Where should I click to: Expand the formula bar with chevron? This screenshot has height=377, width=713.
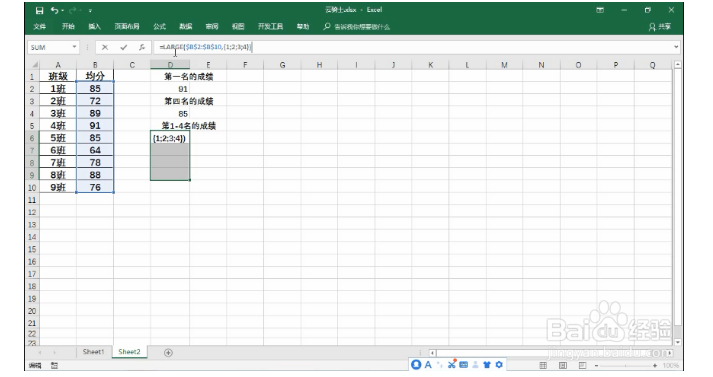click(676, 47)
